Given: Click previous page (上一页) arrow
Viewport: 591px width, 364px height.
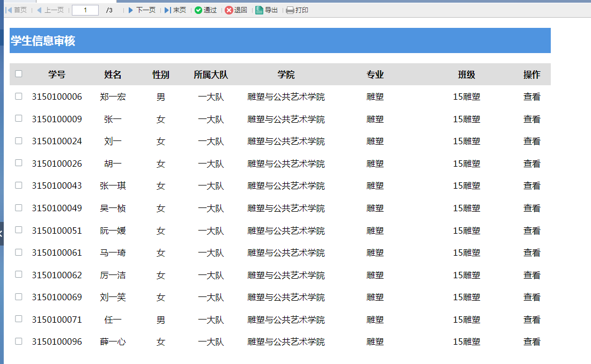Looking at the screenshot, I should click(39, 10).
